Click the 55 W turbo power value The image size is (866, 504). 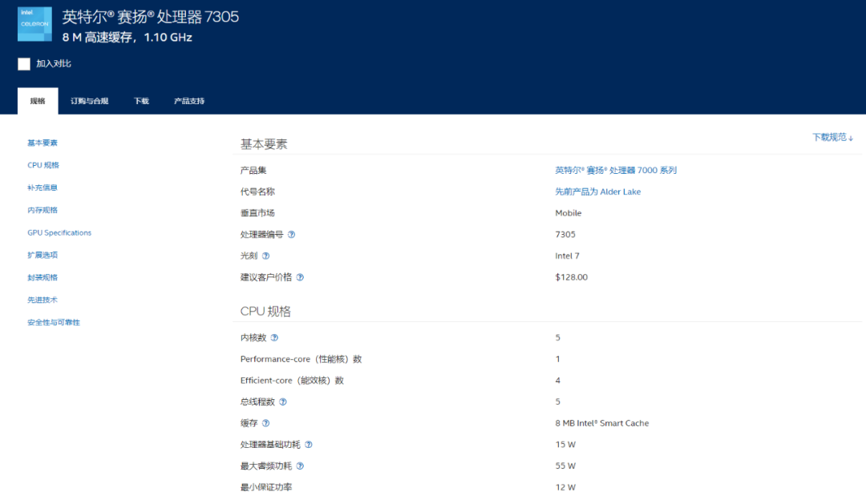click(x=565, y=466)
